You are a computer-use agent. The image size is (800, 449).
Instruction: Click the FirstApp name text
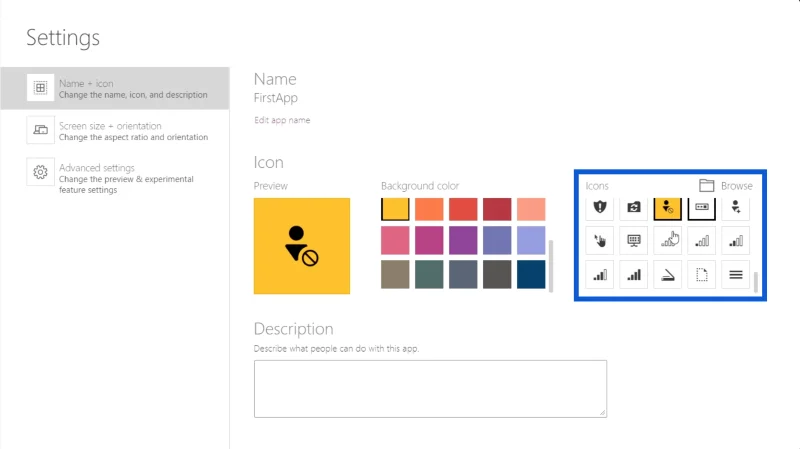276,98
